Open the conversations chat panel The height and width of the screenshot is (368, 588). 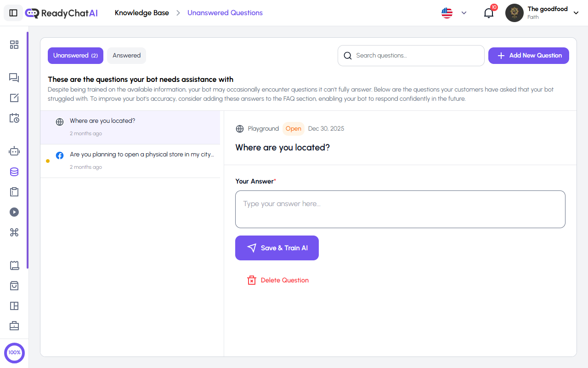tap(14, 78)
